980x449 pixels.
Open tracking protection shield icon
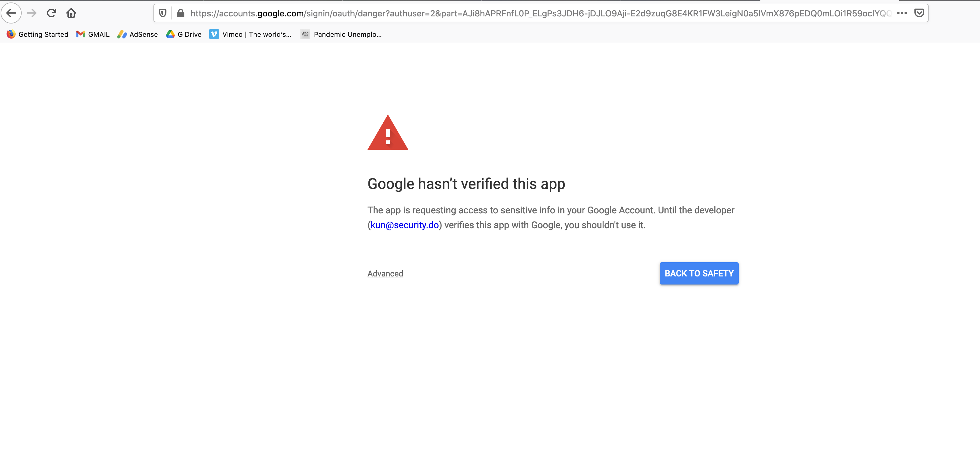point(162,13)
